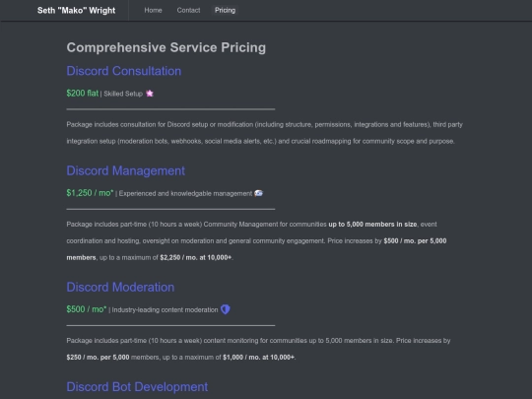The height and width of the screenshot is (399, 532).
Task: Click the consultation package description paragraph
Action: (x=265, y=133)
